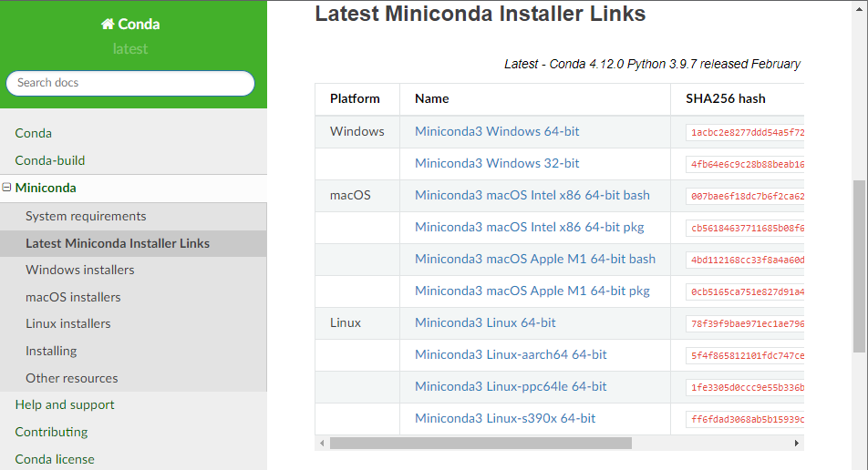Viewport: 868px width, 470px height.
Task: Download Miniconda3 macOS Apple M1 64-bit bash
Action: (535, 259)
